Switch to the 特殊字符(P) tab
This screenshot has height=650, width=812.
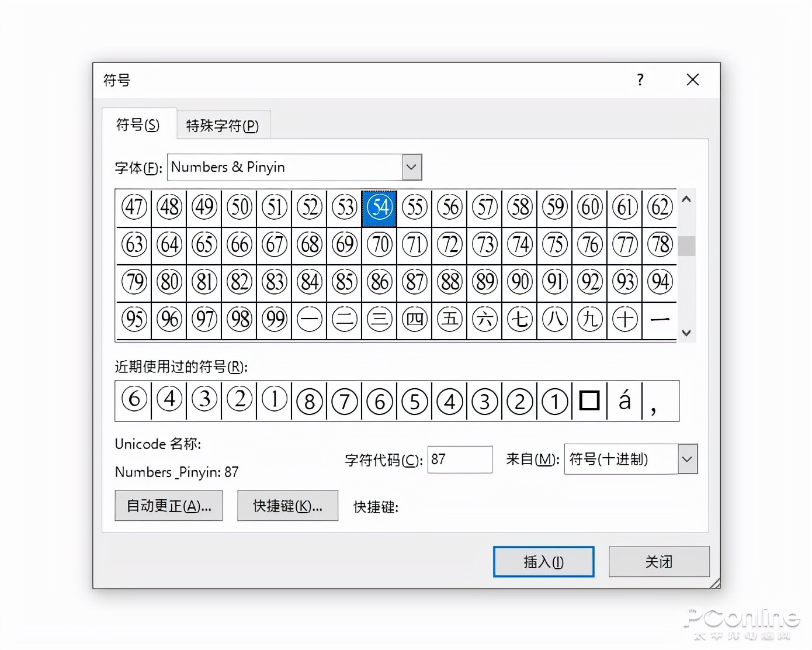click(x=223, y=125)
